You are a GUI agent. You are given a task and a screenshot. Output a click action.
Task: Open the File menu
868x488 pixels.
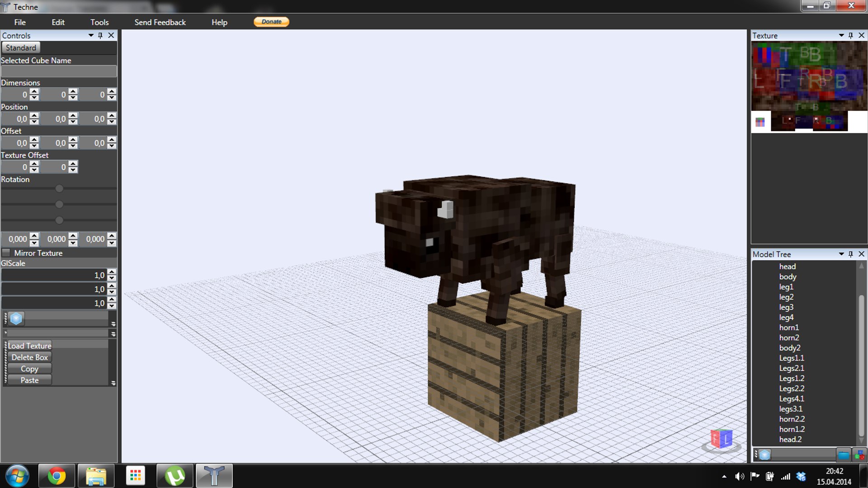20,22
